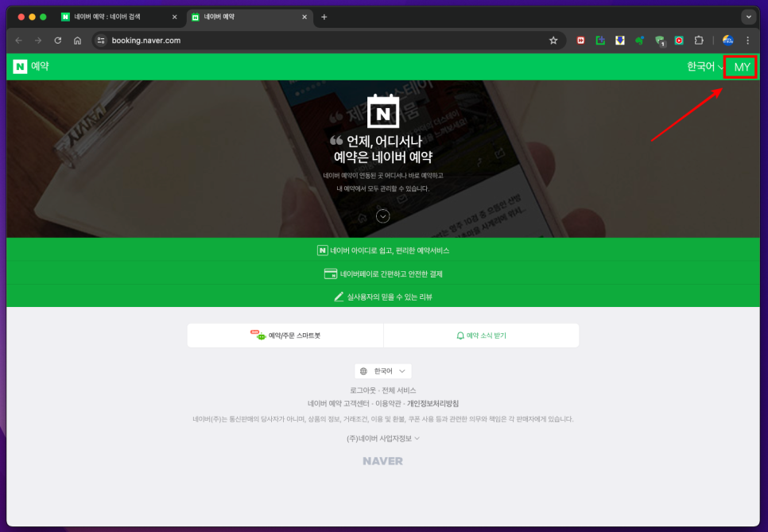Click the 예약 title text in the header

pyautogui.click(x=41, y=66)
